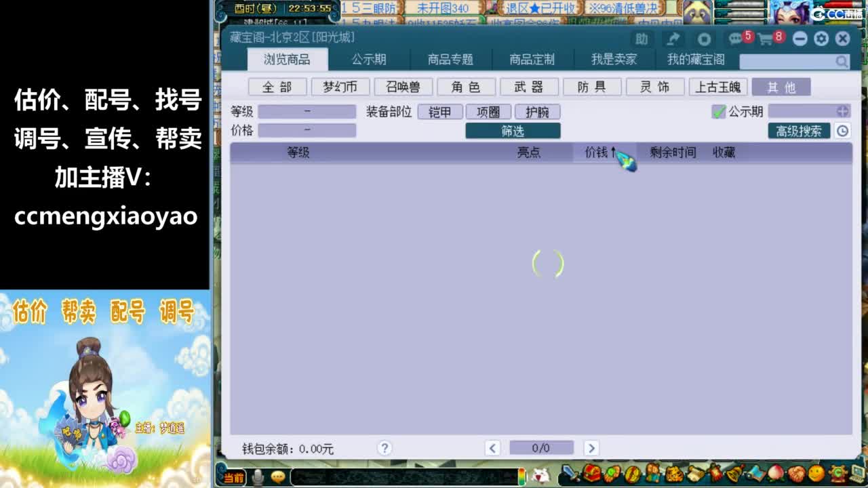Click the orange chat bubble icon in chat bar
This screenshot has width=868, height=488.
point(278,477)
